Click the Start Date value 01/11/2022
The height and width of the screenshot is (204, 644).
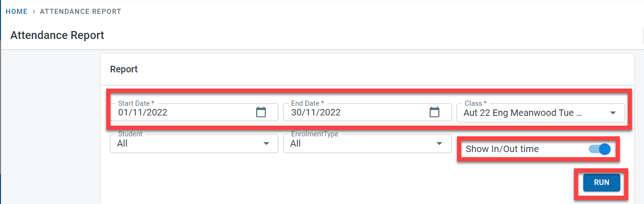(143, 112)
